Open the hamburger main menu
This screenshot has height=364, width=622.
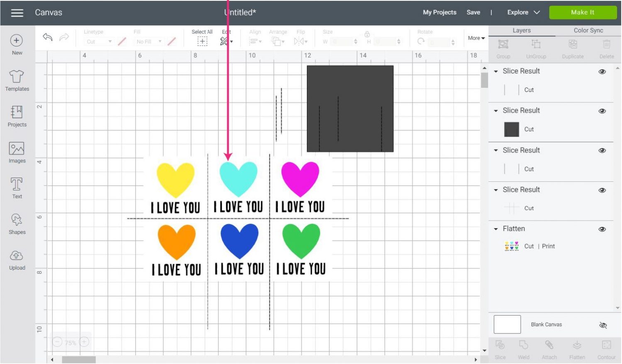(17, 13)
